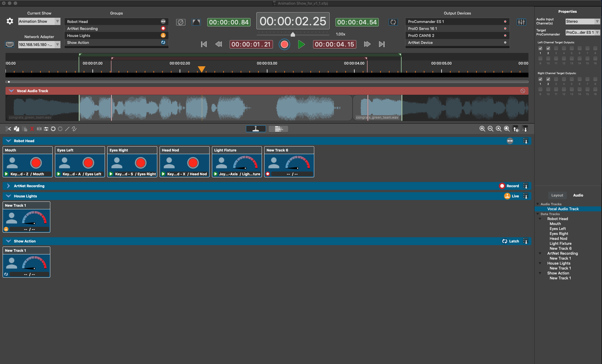Select ProIO Servo 16 1 output device
This screenshot has height=364, width=602.
pyautogui.click(x=457, y=28)
